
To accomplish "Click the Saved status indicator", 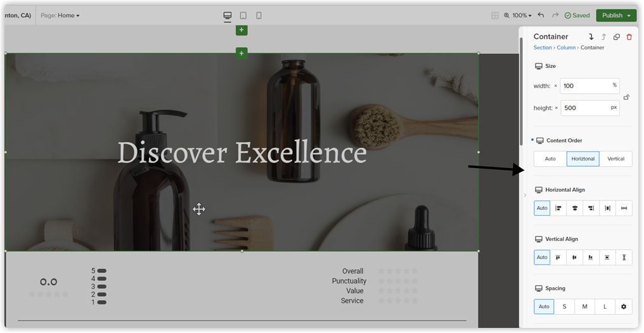I will click(x=577, y=16).
